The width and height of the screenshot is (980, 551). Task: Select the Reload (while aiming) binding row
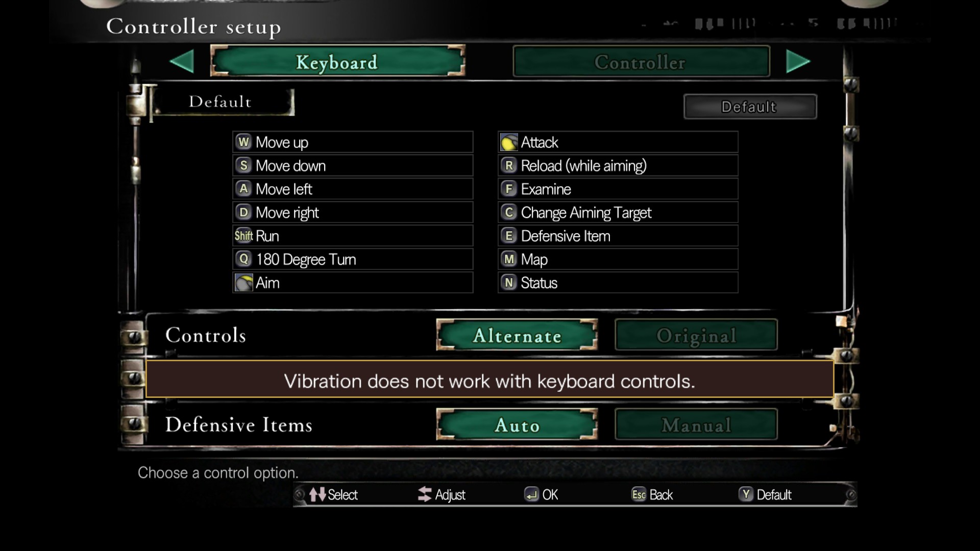(618, 165)
